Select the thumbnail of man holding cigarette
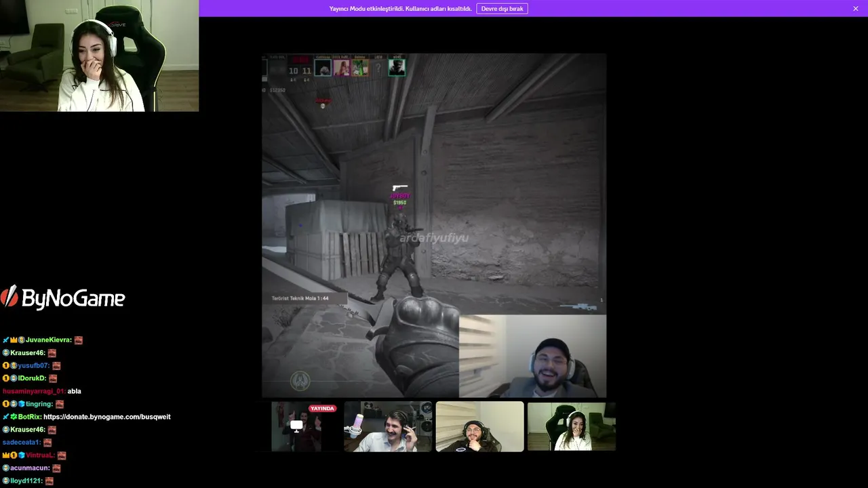 click(388, 426)
